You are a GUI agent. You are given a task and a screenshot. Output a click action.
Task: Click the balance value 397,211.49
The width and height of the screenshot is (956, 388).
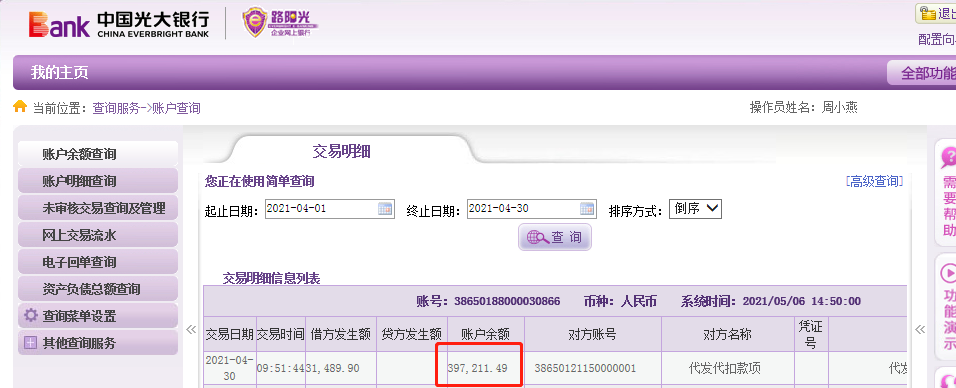(x=477, y=368)
